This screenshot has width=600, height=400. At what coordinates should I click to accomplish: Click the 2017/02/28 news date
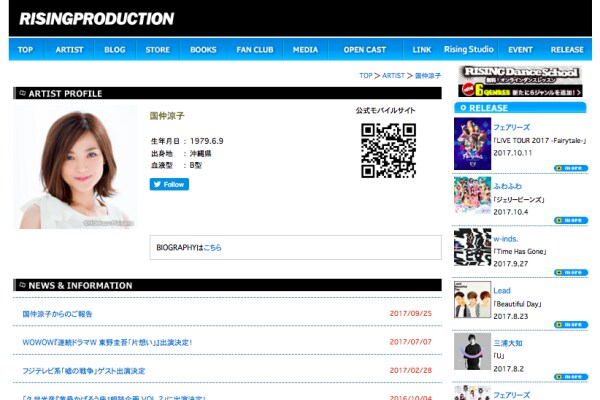coord(411,370)
